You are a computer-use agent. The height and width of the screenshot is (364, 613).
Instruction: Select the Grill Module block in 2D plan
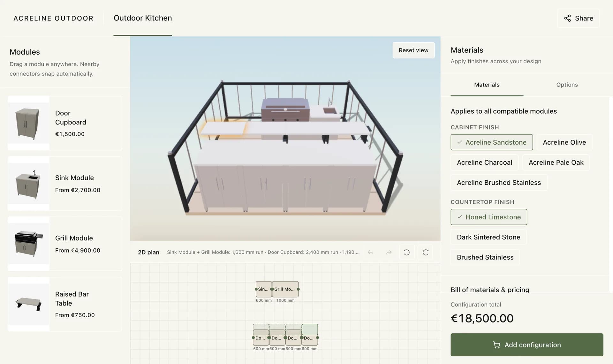[285, 289]
